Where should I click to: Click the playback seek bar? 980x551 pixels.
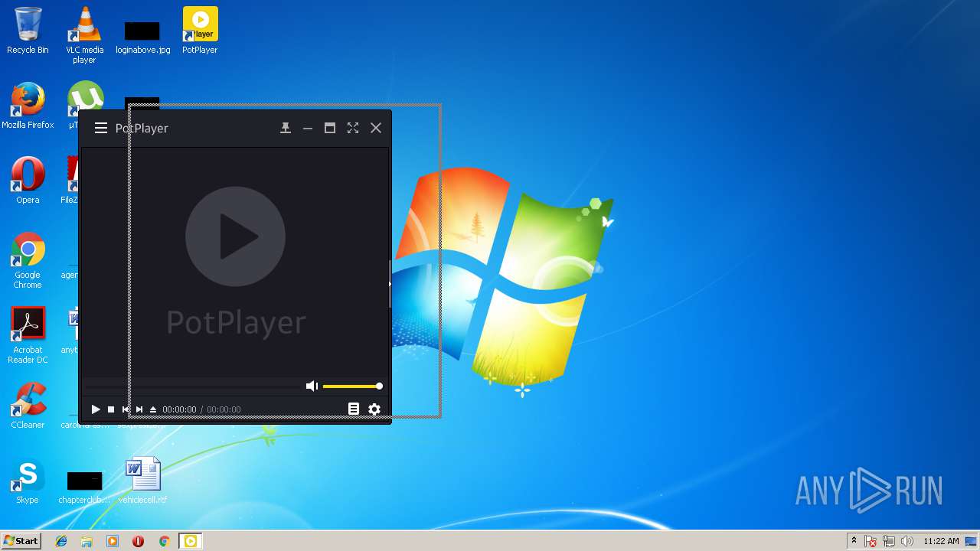coord(191,386)
